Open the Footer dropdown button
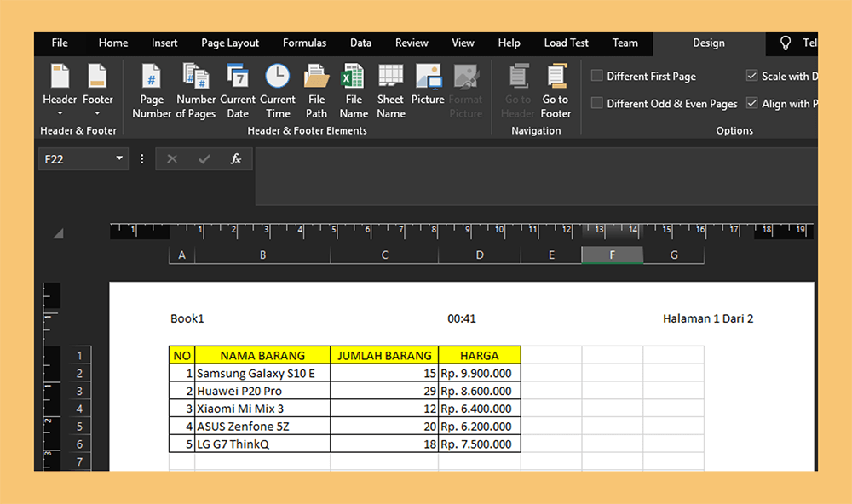The image size is (852, 504). pos(98,89)
